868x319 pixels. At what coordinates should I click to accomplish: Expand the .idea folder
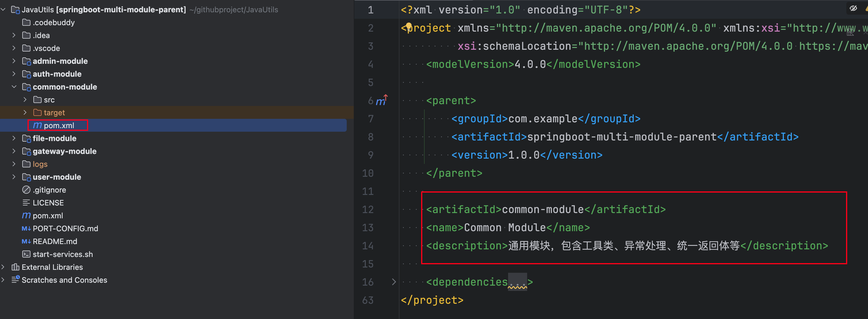(14, 35)
